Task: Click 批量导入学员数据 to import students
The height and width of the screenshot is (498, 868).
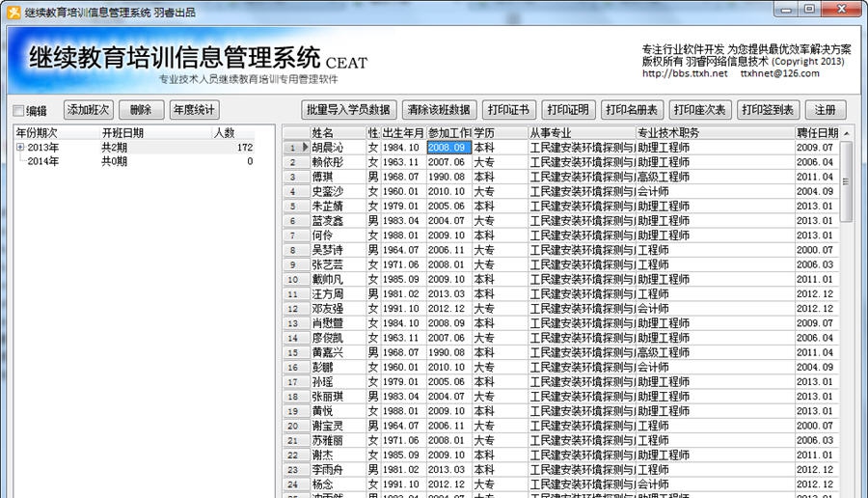Action: (347, 110)
